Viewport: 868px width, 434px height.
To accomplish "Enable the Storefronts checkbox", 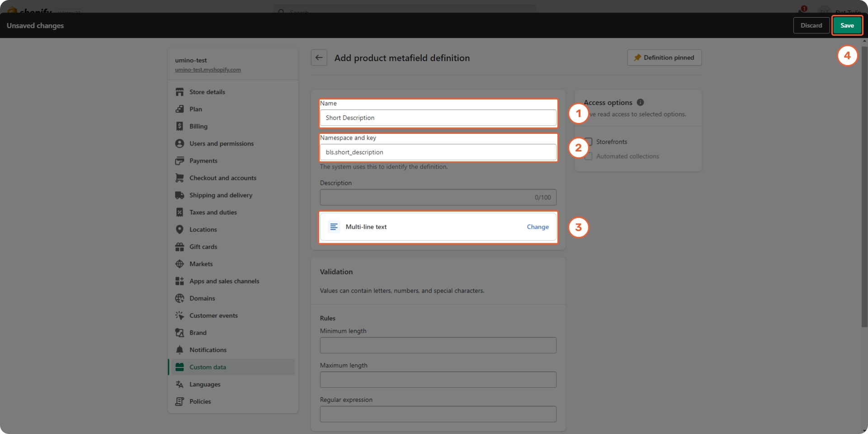I will tap(589, 142).
